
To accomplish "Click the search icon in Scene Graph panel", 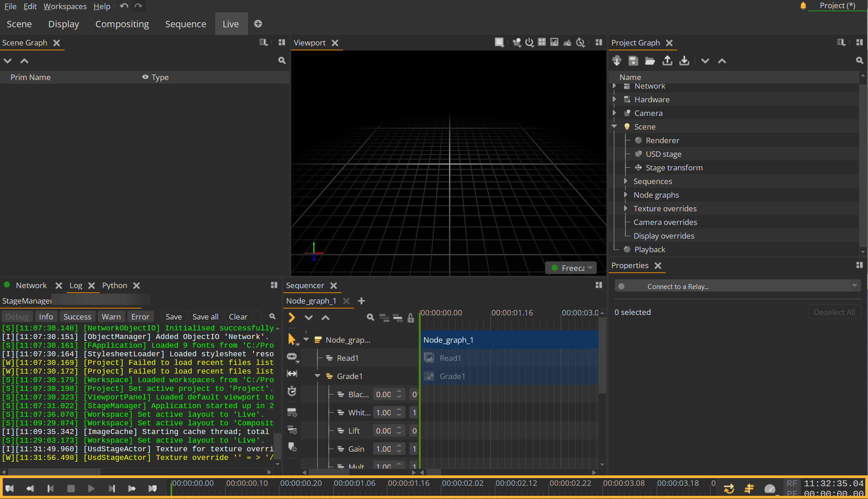I will [x=282, y=60].
